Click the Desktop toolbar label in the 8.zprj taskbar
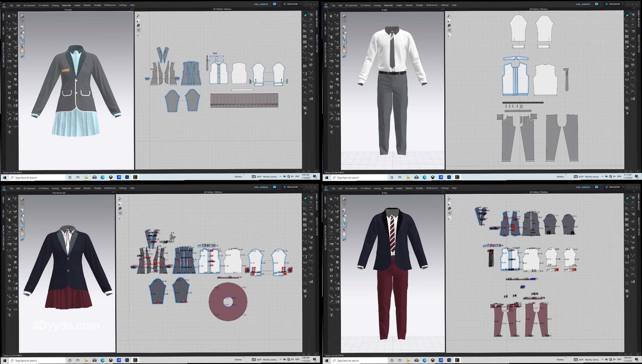Image resolution: width=642 pixels, height=364 pixels. click(560, 360)
